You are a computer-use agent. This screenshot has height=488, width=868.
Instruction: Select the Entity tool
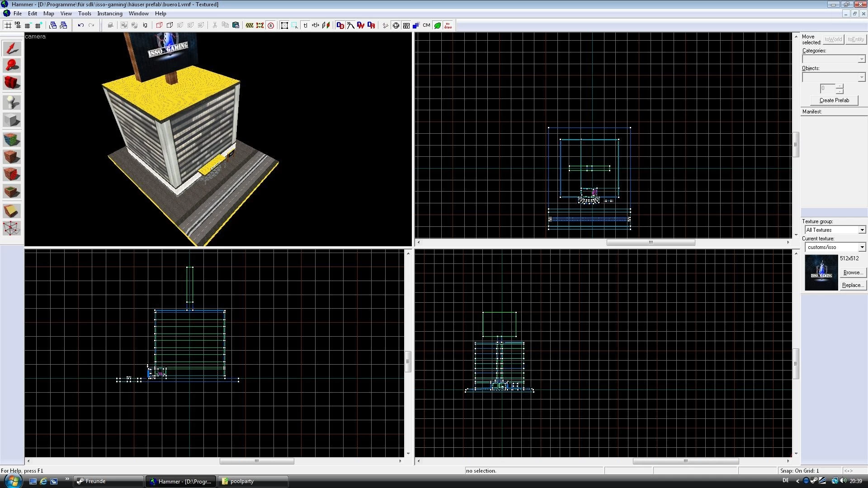(x=12, y=103)
